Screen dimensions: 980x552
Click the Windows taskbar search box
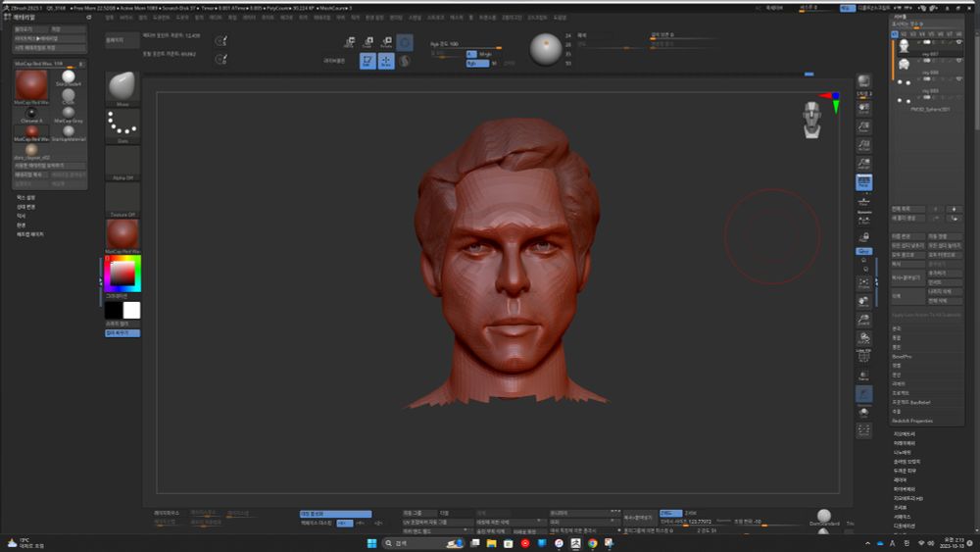[404, 543]
